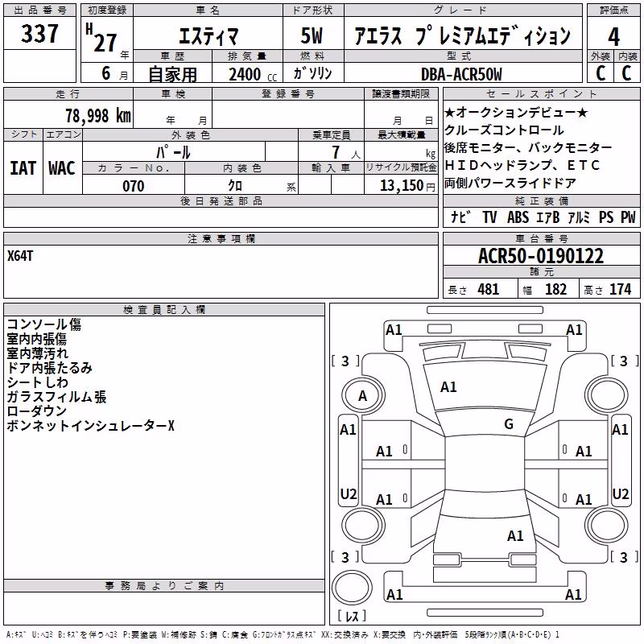Click sales point HIDヘッドランプ、ETC line
Viewport: 644px width, 644px height.
click(x=522, y=165)
